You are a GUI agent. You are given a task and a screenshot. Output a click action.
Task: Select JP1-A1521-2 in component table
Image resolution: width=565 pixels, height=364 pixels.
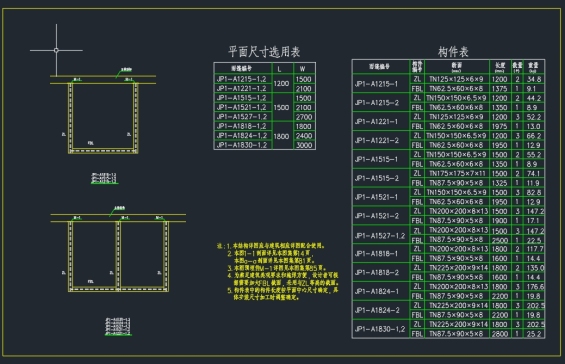point(377,216)
